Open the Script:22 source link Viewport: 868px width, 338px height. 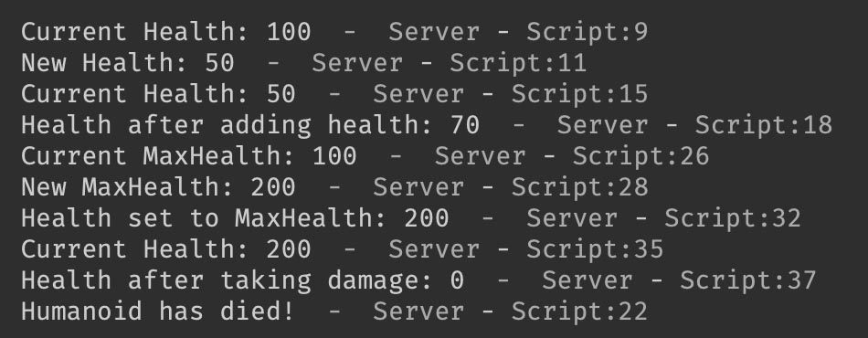click(579, 312)
